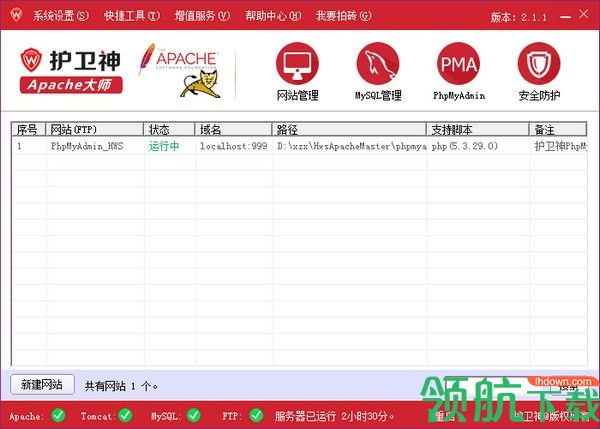This screenshot has width=600, height=429.
Task: Open the 快捷工具(T) menu
Action: point(132,16)
